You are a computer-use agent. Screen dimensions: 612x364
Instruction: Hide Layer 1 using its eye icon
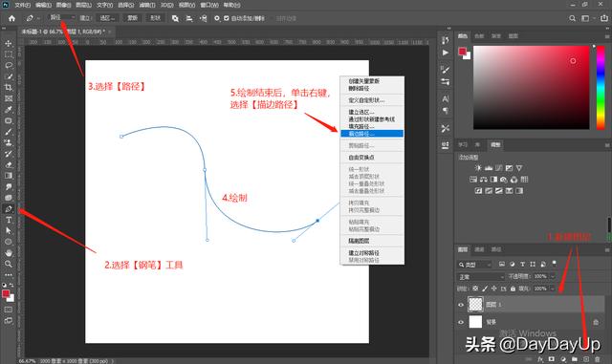pyautogui.click(x=461, y=305)
